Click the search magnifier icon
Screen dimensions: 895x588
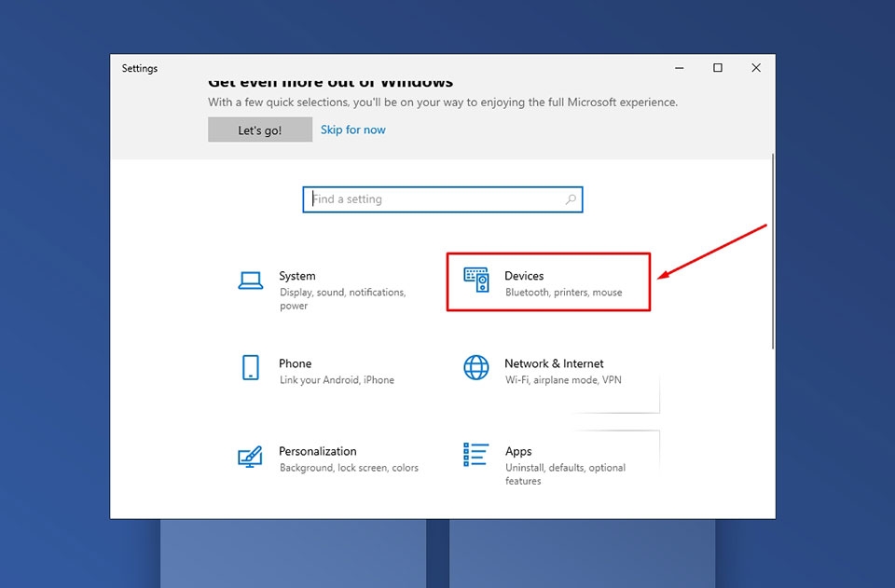[571, 199]
